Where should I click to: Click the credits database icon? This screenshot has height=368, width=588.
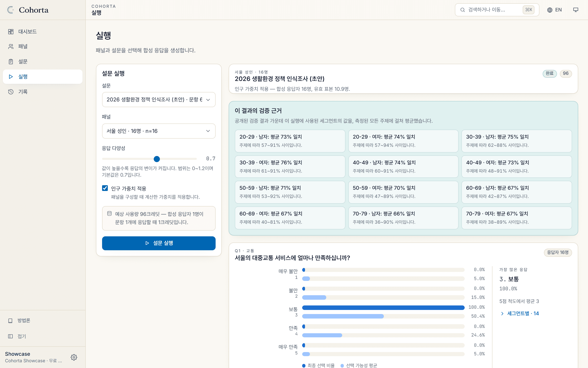tap(109, 213)
